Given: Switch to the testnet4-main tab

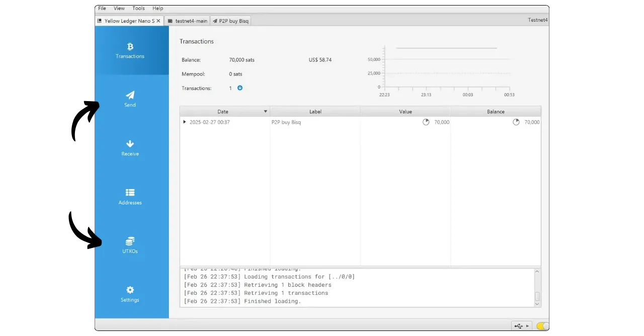Looking at the screenshot, I should pos(187,21).
